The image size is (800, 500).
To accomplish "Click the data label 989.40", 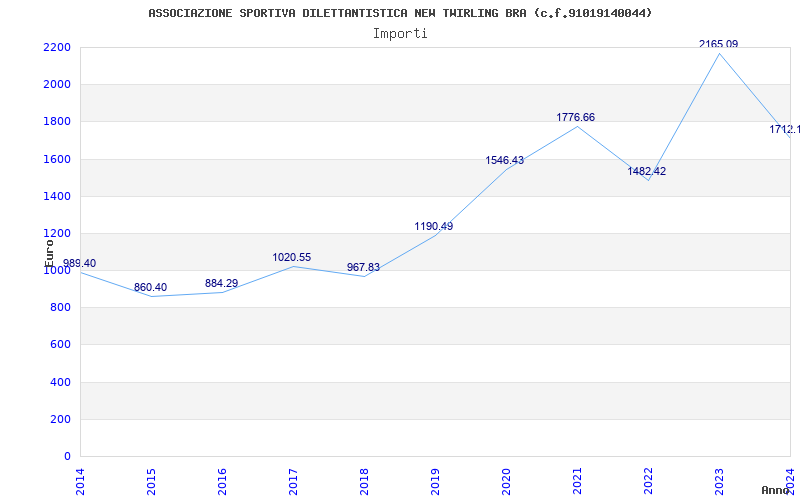I will (79, 263).
